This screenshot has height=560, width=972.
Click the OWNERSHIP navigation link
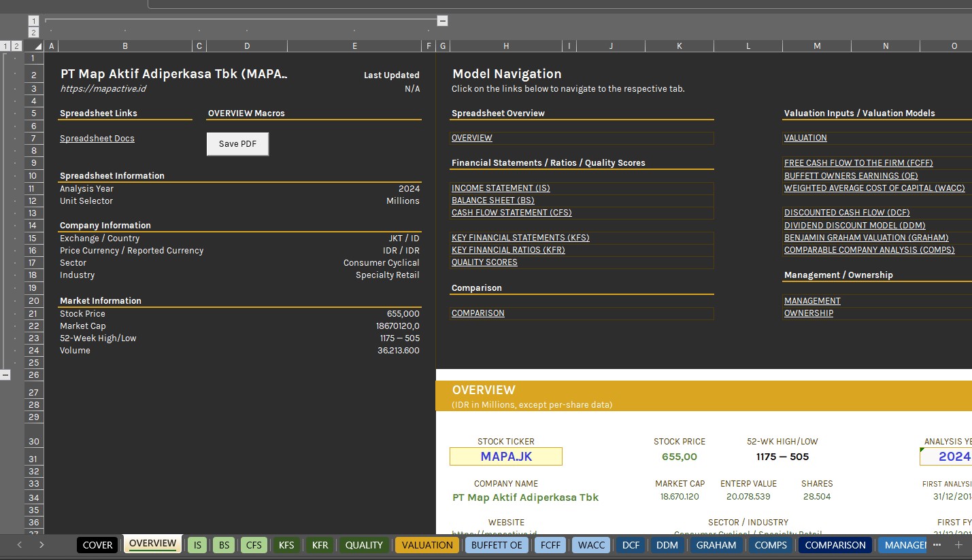808,313
